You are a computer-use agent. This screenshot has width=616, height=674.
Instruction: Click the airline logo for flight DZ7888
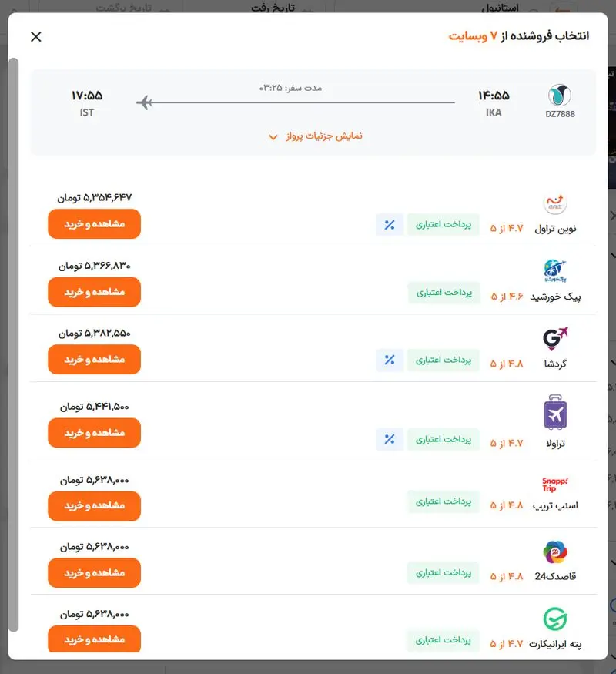click(x=559, y=95)
